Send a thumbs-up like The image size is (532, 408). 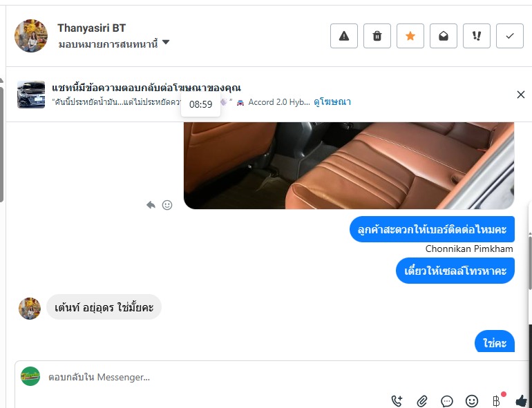pos(522,401)
